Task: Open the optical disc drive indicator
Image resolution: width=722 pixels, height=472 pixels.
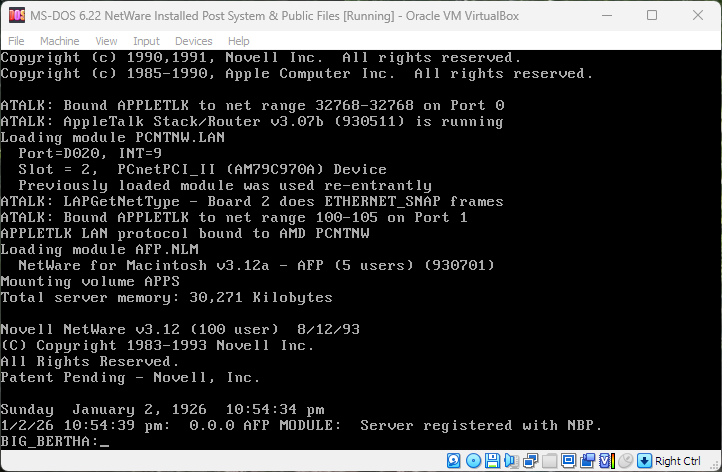Action: point(473,461)
